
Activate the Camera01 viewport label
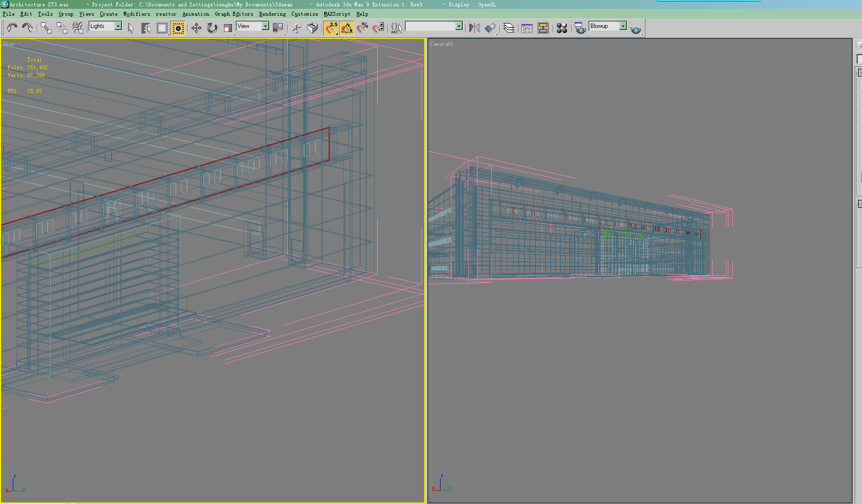point(442,44)
